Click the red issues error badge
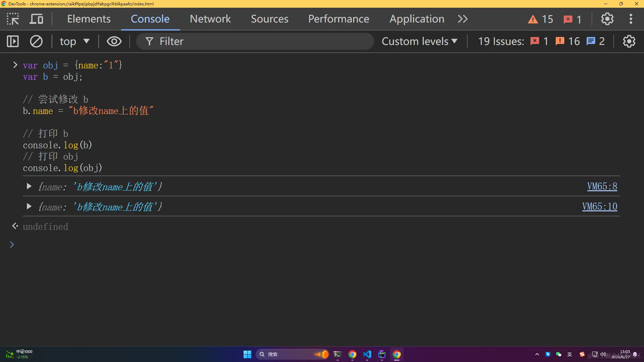 coord(539,41)
